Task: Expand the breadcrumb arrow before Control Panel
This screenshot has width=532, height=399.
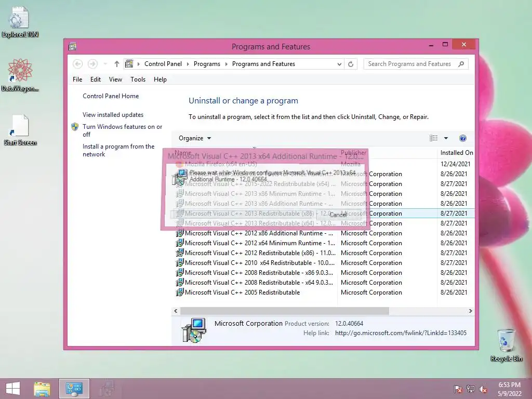Action: point(138,64)
